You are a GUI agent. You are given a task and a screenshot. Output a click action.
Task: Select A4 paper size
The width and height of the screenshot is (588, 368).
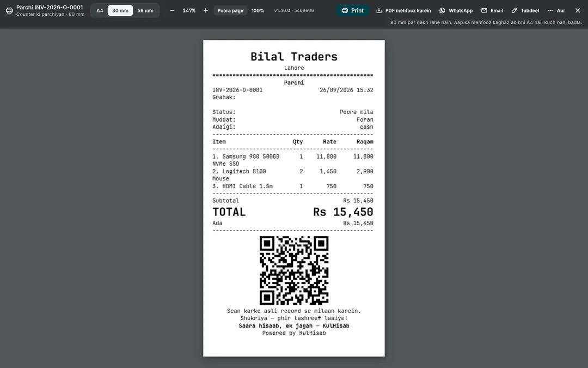(x=100, y=10)
